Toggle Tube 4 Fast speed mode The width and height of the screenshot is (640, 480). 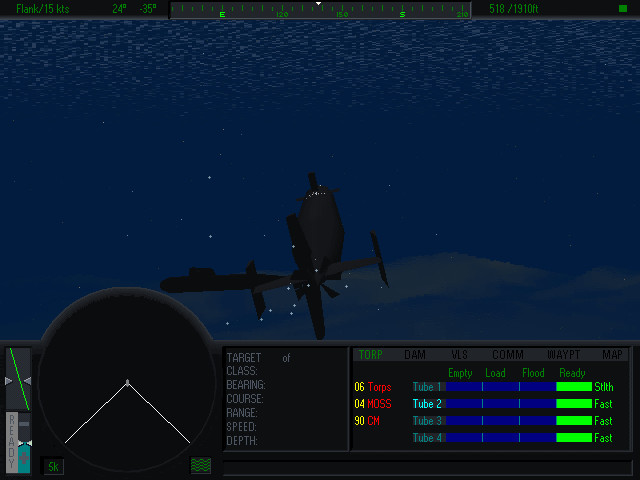click(x=603, y=438)
